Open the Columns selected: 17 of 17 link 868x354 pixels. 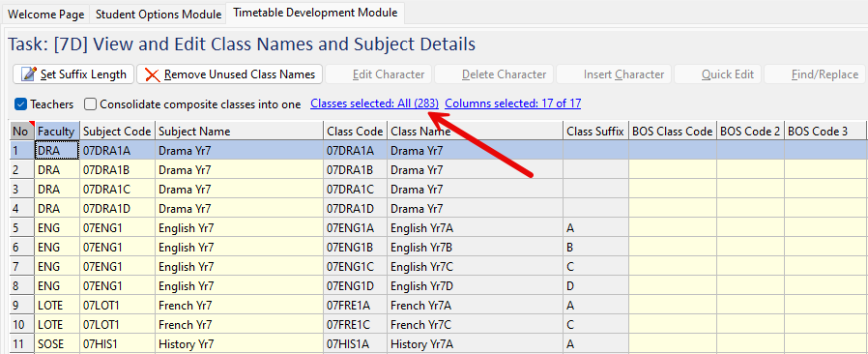pos(513,103)
